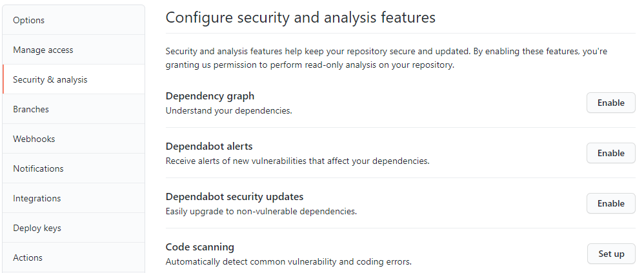Enable Dependabot alerts

610,153
